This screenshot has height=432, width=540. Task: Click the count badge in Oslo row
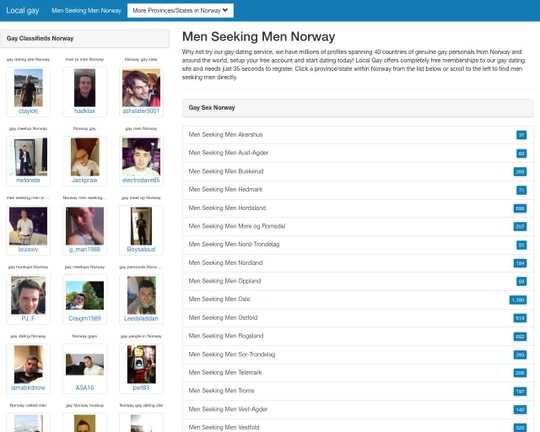[518, 300]
